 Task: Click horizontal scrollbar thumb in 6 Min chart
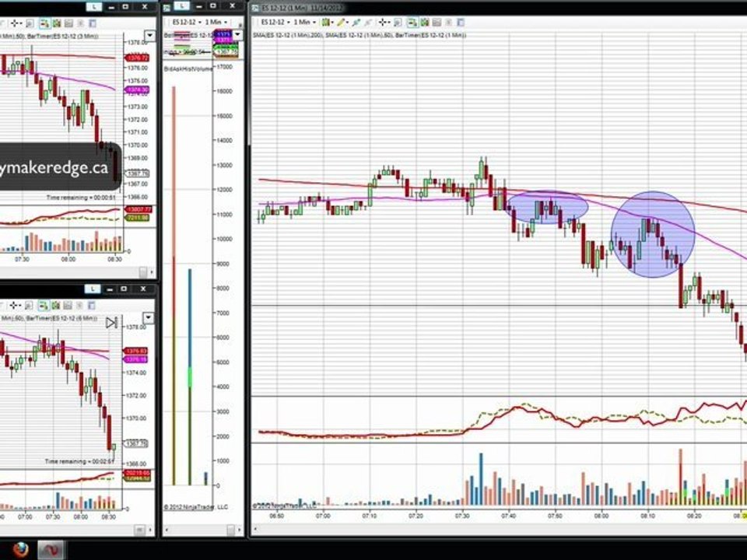(139, 530)
